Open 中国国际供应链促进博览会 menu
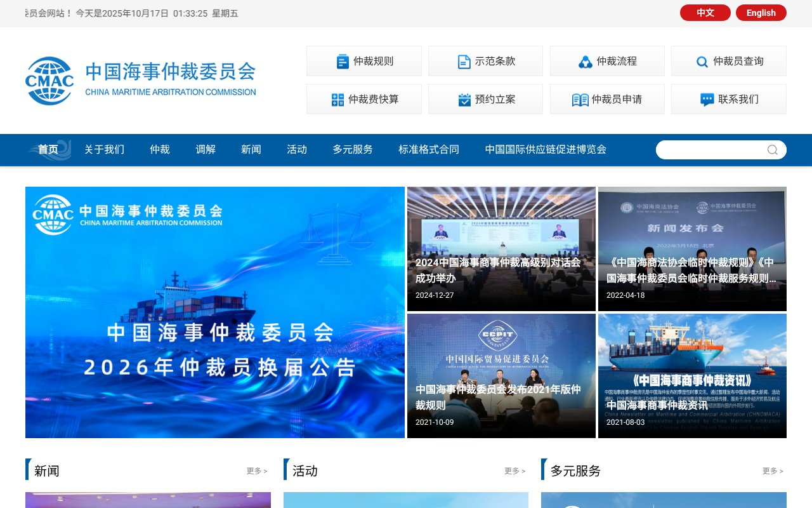The height and width of the screenshot is (508, 812). 545,149
